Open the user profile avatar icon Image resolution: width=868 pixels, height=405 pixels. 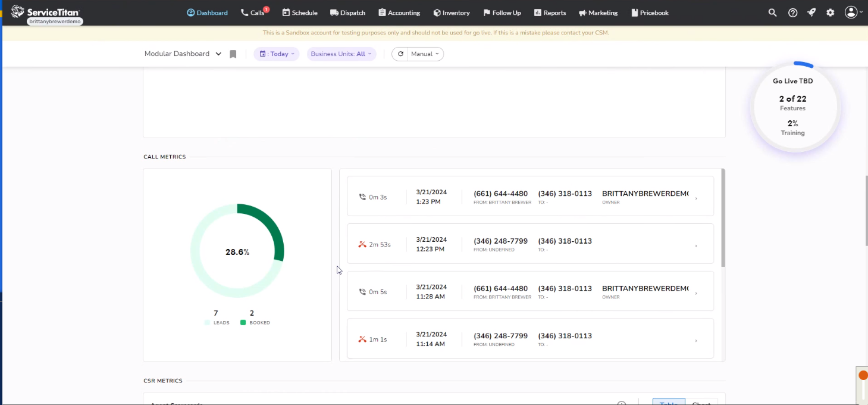pos(850,12)
